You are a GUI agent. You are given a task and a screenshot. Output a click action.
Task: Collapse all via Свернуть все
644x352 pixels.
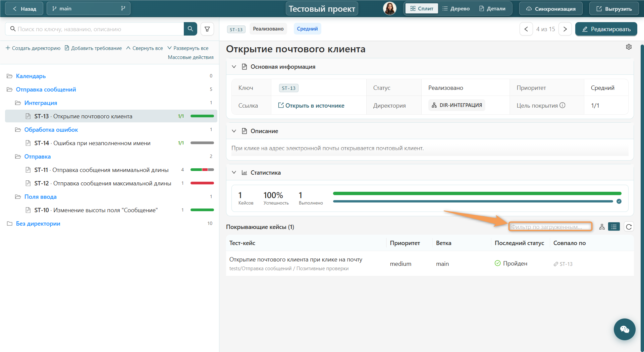pos(145,48)
